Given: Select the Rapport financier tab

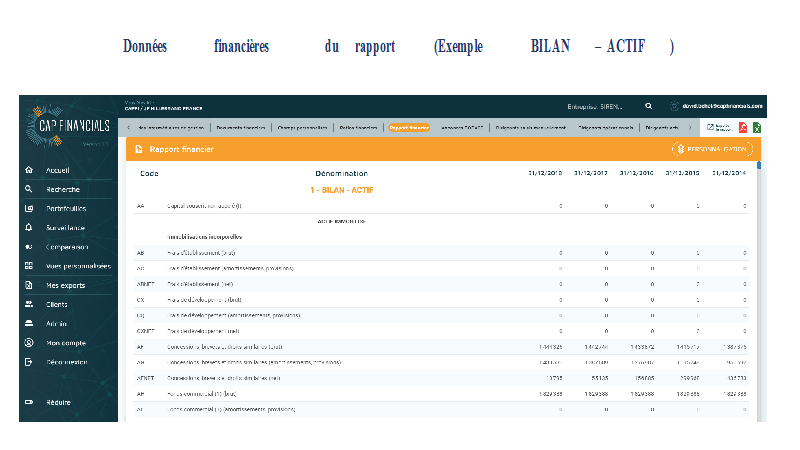Looking at the screenshot, I should coord(408,128).
